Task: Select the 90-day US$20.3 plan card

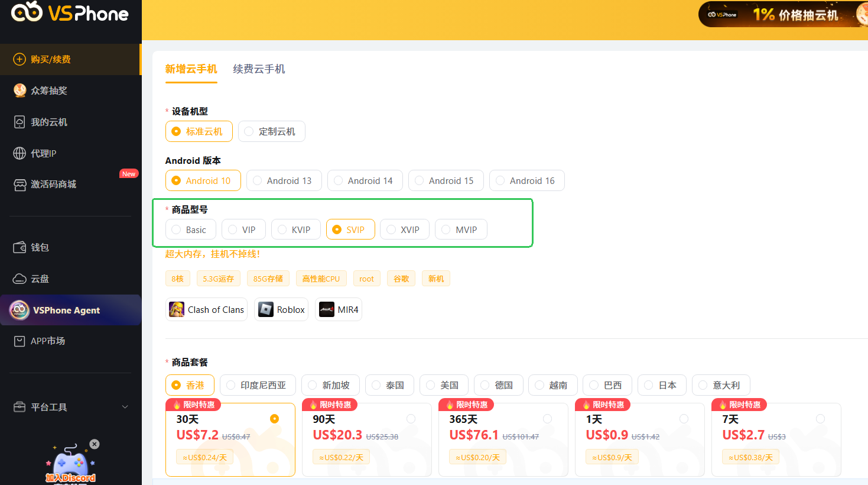Action: (x=366, y=439)
